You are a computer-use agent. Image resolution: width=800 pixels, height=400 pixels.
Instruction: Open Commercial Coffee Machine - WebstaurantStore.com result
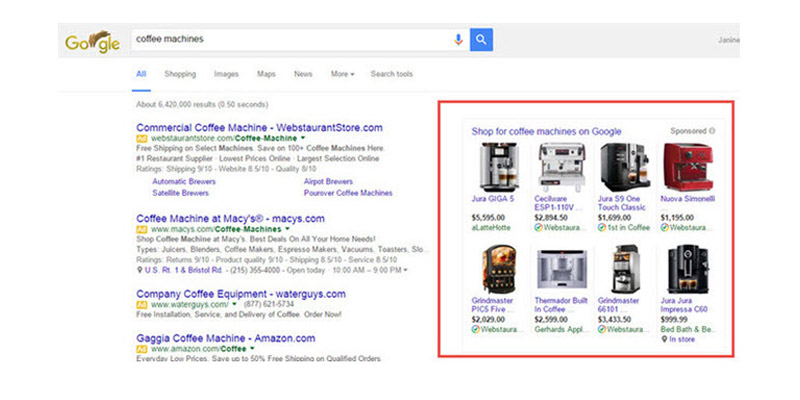pyautogui.click(x=259, y=128)
